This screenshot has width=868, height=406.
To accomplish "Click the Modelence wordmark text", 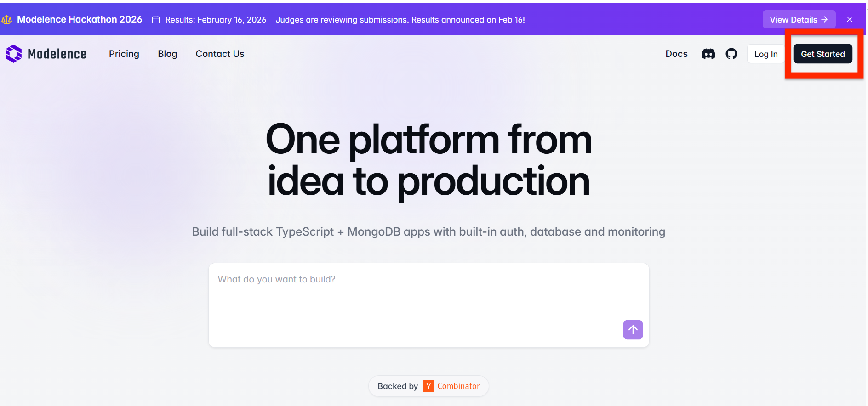I will [x=57, y=54].
